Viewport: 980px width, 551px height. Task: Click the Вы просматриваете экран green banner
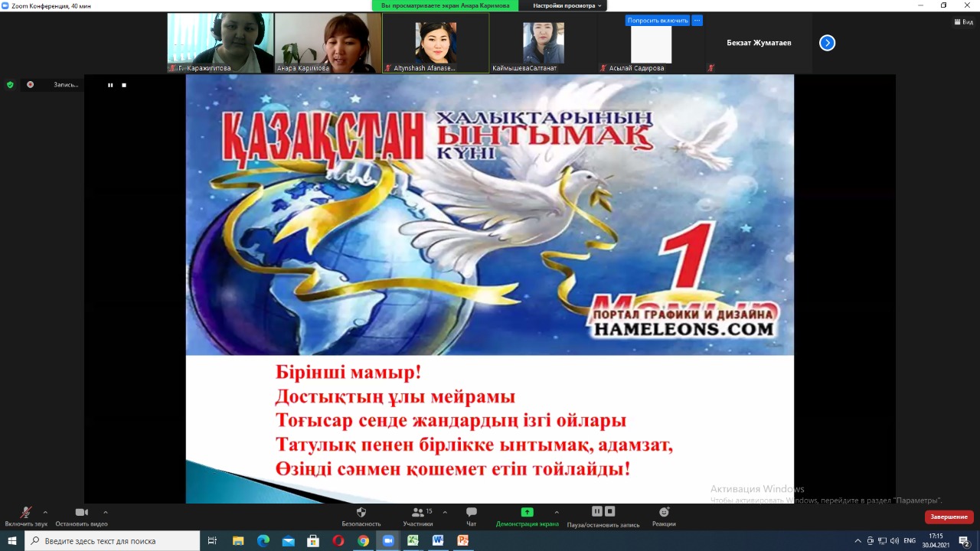click(445, 5)
